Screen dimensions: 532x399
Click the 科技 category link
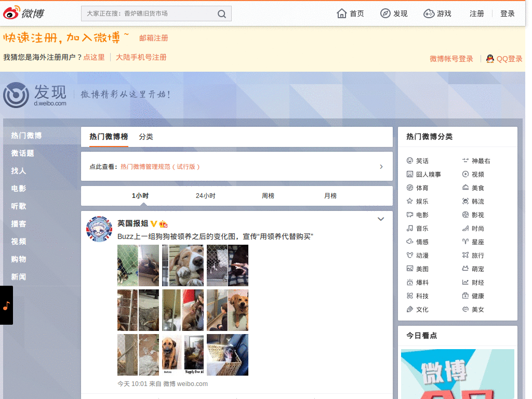[422, 296]
